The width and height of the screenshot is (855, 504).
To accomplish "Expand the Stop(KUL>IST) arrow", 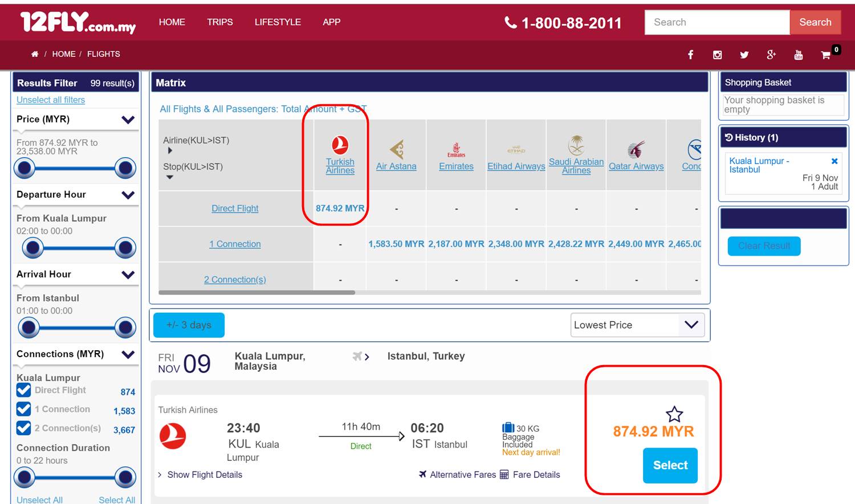I will pos(170,177).
